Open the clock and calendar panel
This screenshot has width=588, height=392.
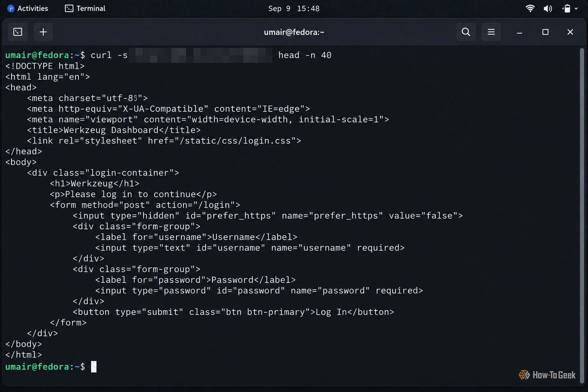click(294, 8)
